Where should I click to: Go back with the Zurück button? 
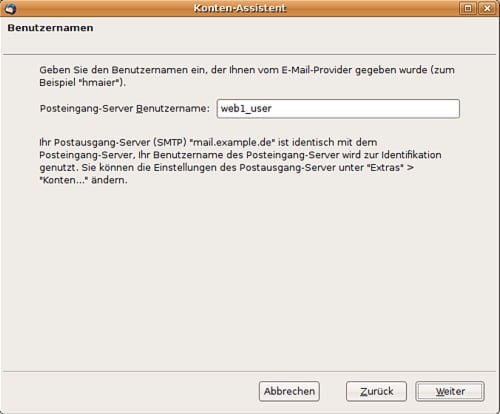pyautogui.click(x=376, y=391)
